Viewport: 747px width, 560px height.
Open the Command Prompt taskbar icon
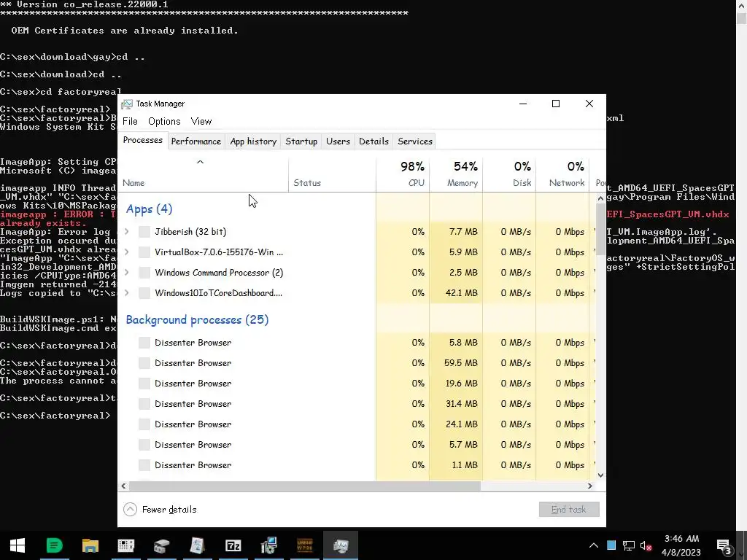click(125, 545)
